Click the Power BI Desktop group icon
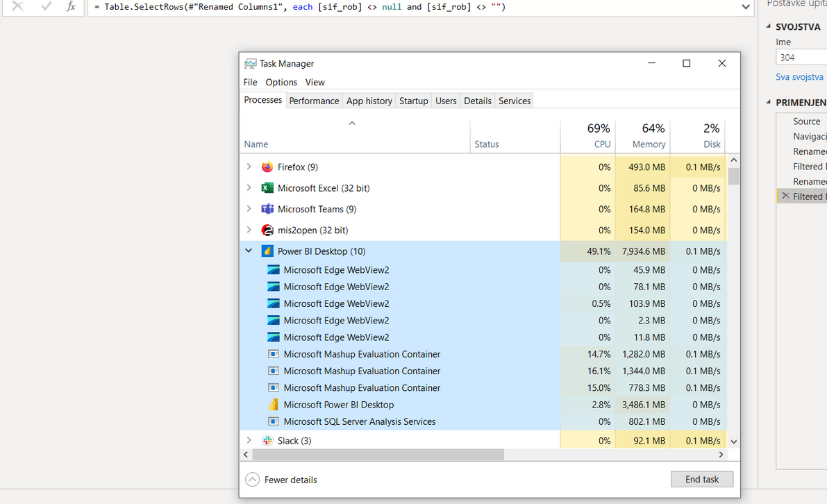827x504 pixels. 267,251
